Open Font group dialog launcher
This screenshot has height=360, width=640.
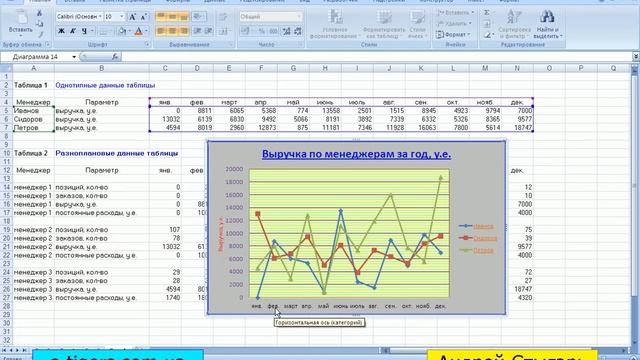pos(147,44)
